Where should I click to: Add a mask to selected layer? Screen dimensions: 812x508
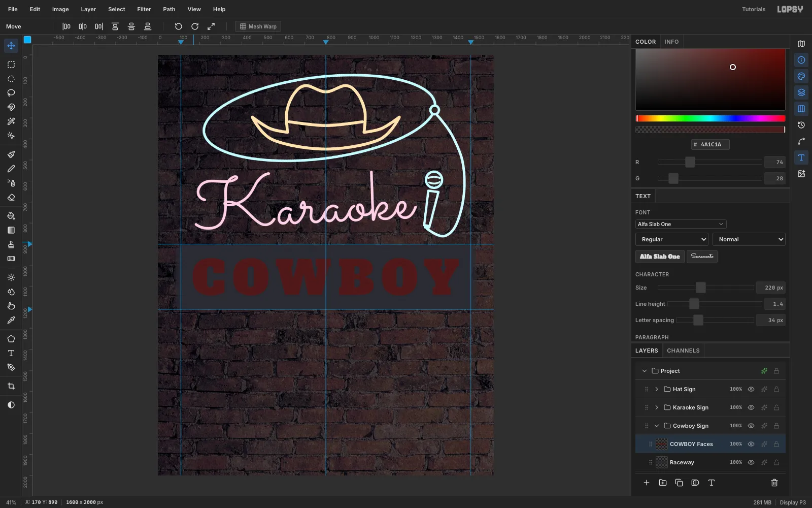coord(695,483)
